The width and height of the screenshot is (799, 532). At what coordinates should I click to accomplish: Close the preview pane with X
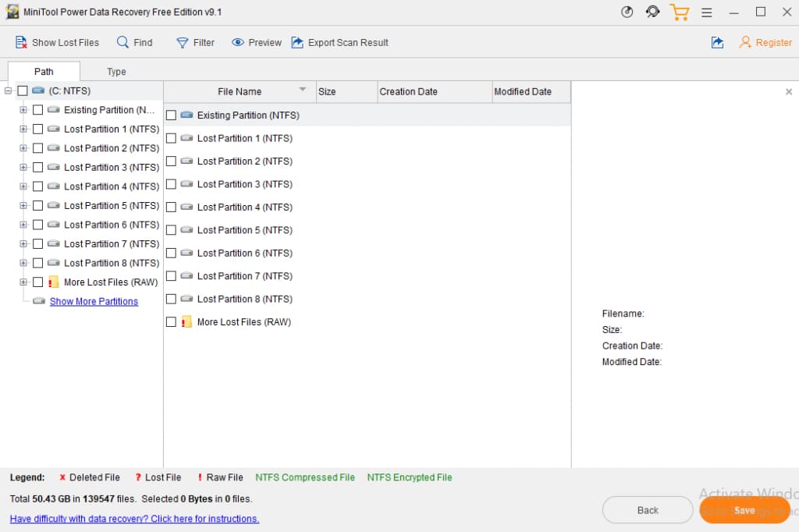[789, 92]
